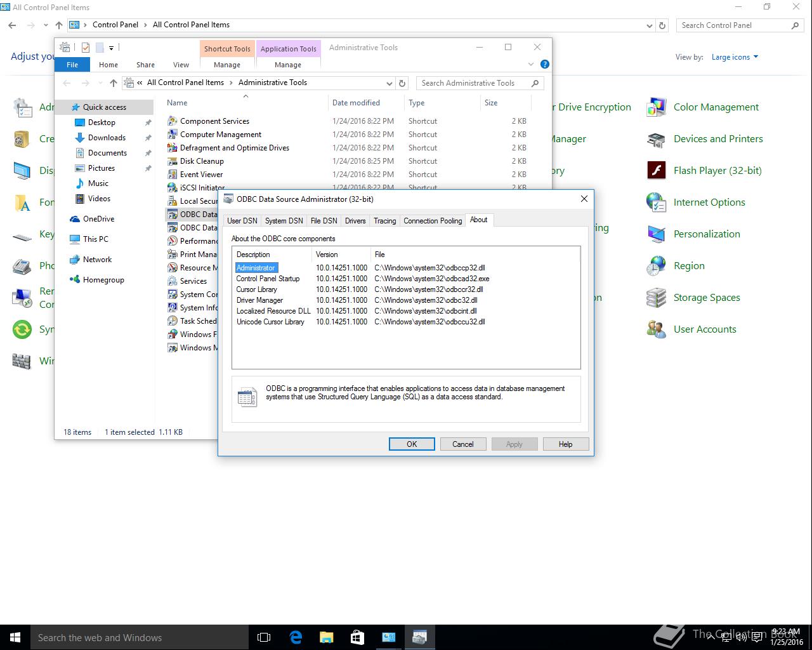The image size is (812, 650).
Task: Open Storage Spaces icon
Action: [657, 298]
